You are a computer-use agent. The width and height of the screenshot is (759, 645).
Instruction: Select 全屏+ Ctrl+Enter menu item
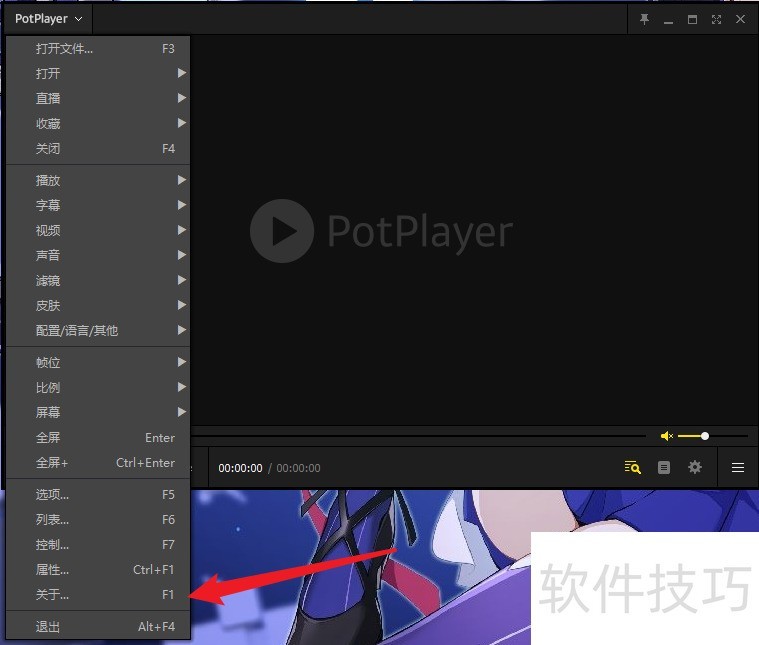[98, 463]
